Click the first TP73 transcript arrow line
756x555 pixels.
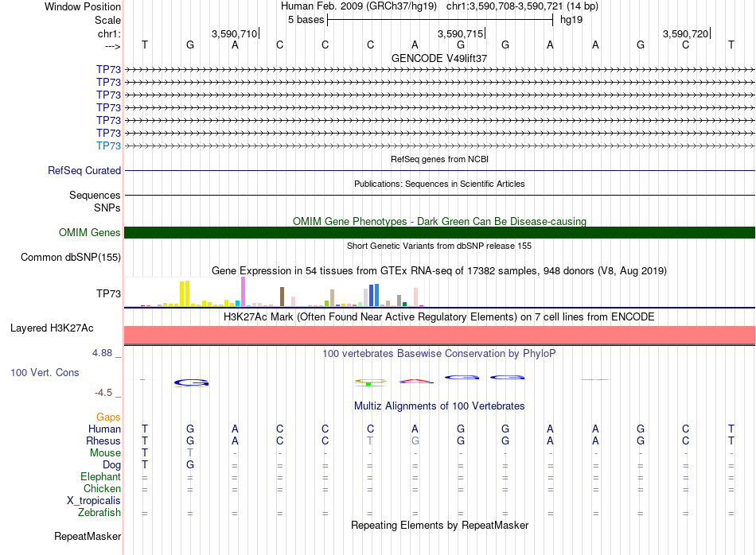(439, 70)
